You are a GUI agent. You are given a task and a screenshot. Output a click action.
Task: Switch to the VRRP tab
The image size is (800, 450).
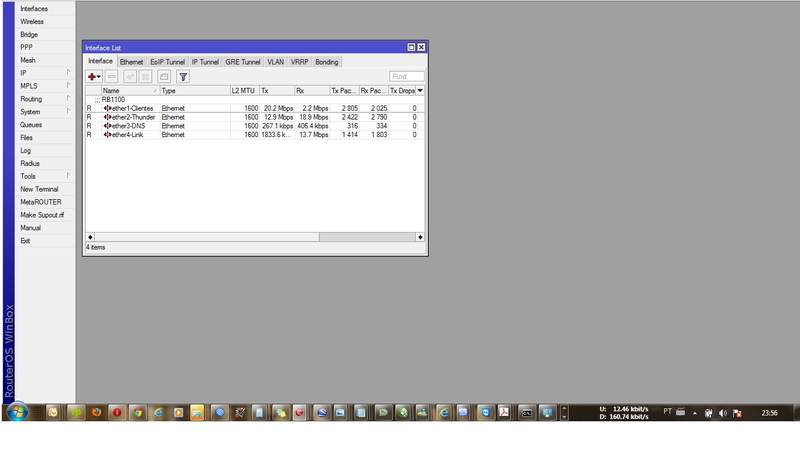click(299, 62)
